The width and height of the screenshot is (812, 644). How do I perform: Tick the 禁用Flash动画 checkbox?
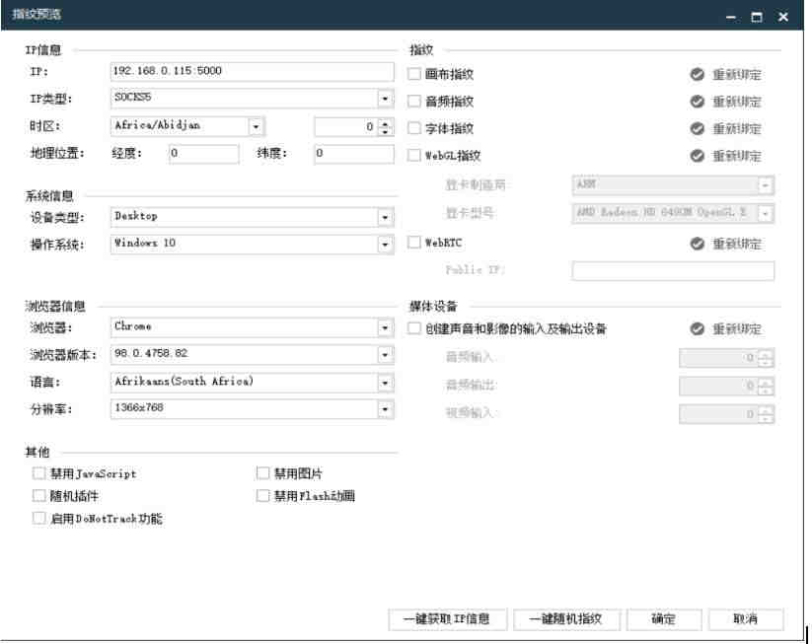263,496
